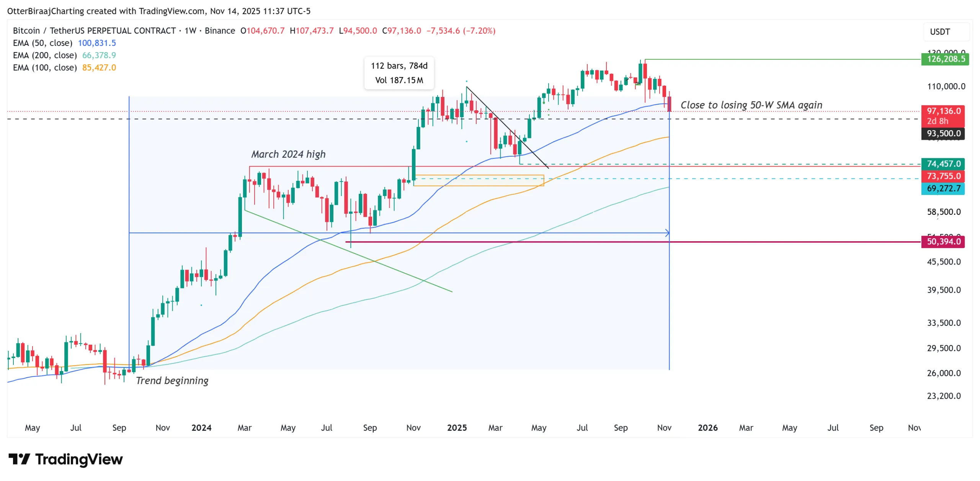Select the EMA (50, close) legend entry
The image size is (980, 481).
coord(42,43)
